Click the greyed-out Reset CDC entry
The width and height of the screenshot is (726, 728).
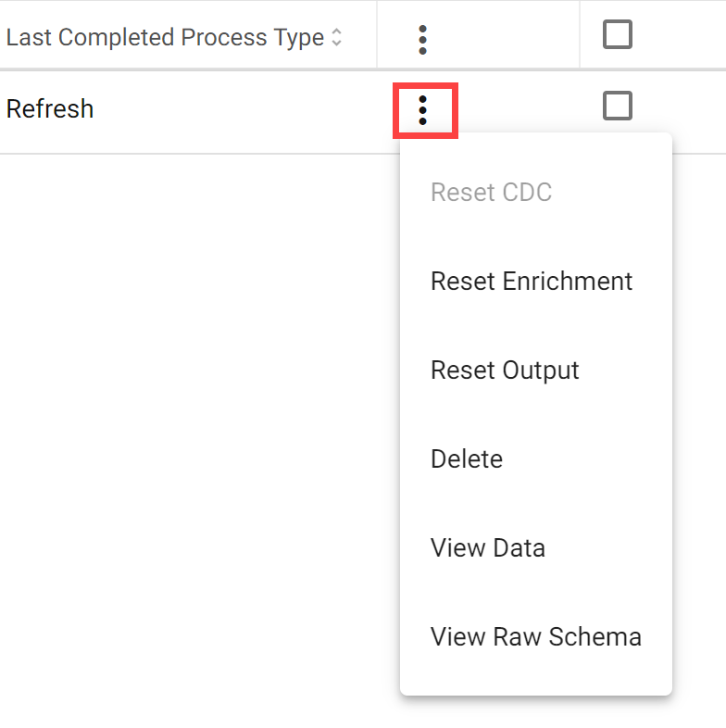[x=491, y=193]
